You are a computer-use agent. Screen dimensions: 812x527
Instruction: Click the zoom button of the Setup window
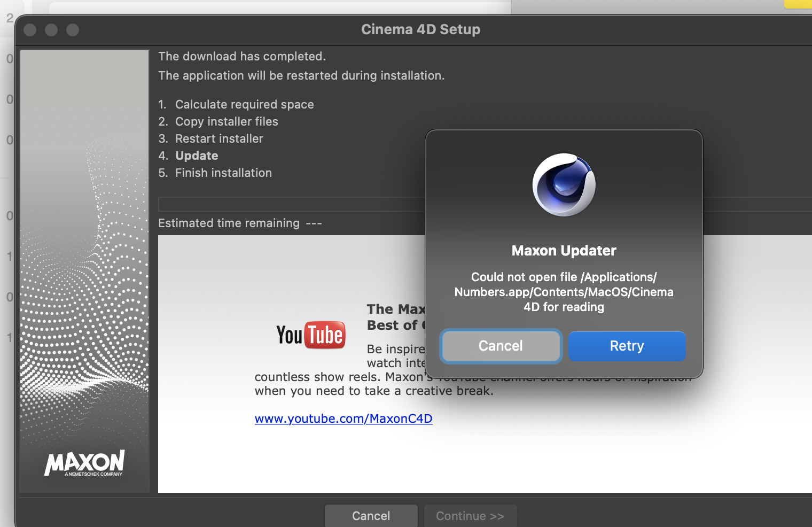tap(73, 30)
